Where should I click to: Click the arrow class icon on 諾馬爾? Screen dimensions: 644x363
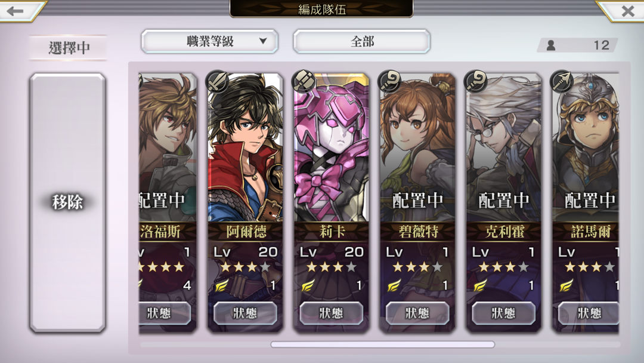562,81
